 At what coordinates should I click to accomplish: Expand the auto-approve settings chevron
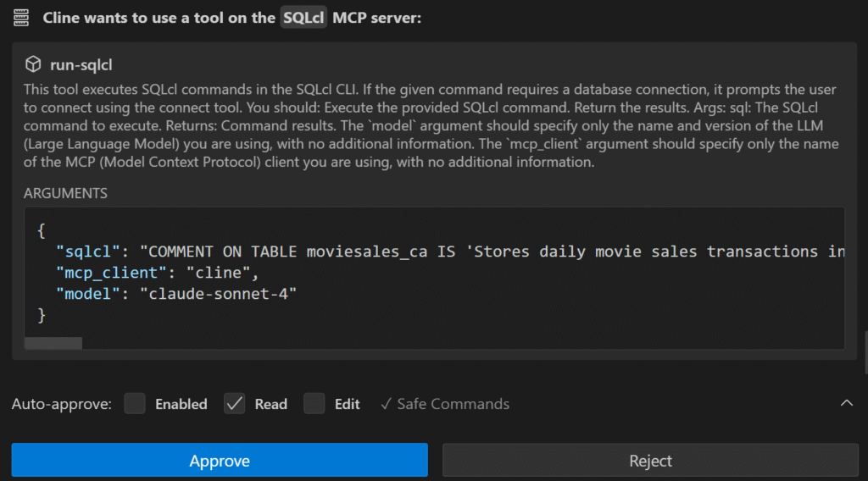[846, 404]
